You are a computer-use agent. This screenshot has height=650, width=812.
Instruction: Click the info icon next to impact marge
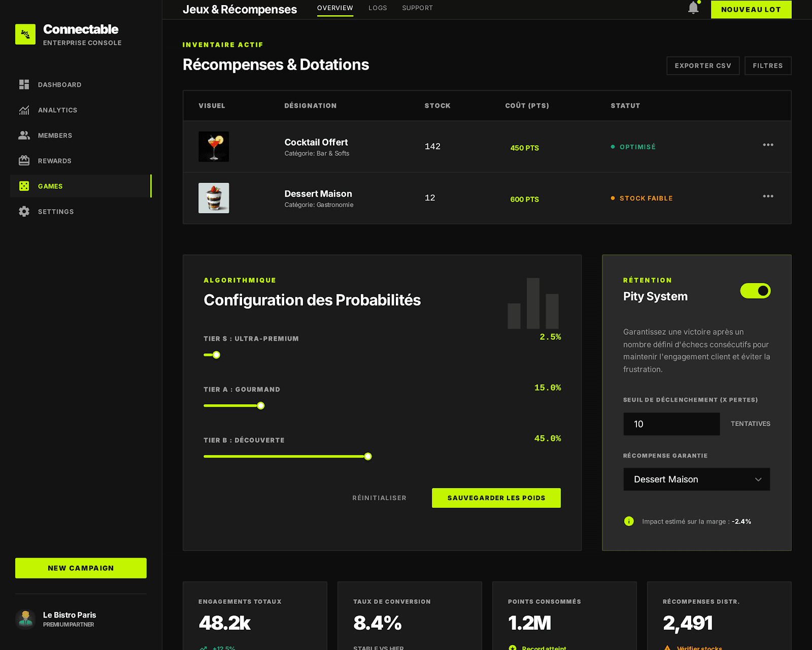coord(629,521)
